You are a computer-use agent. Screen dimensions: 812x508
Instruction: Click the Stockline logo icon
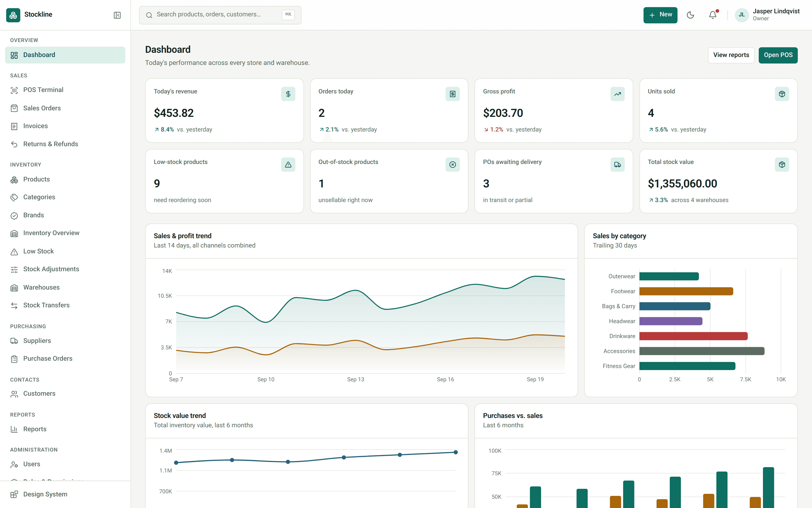click(x=13, y=15)
